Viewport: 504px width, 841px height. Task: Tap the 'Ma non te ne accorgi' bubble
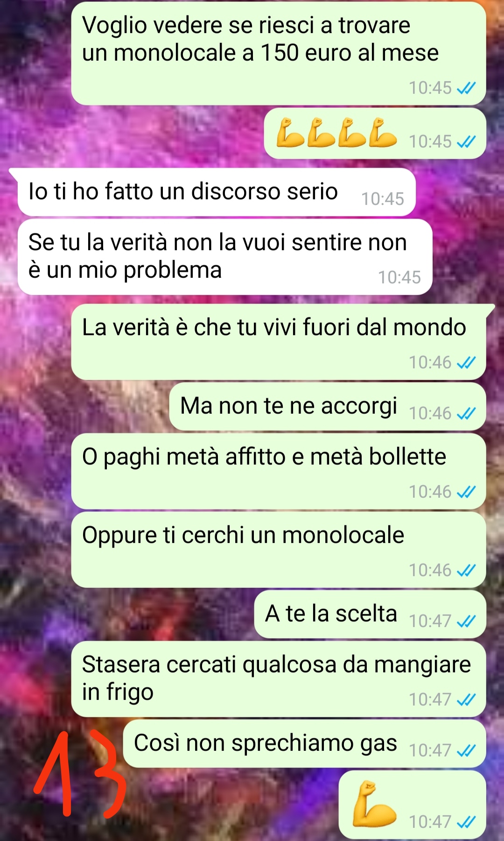coord(328,406)
